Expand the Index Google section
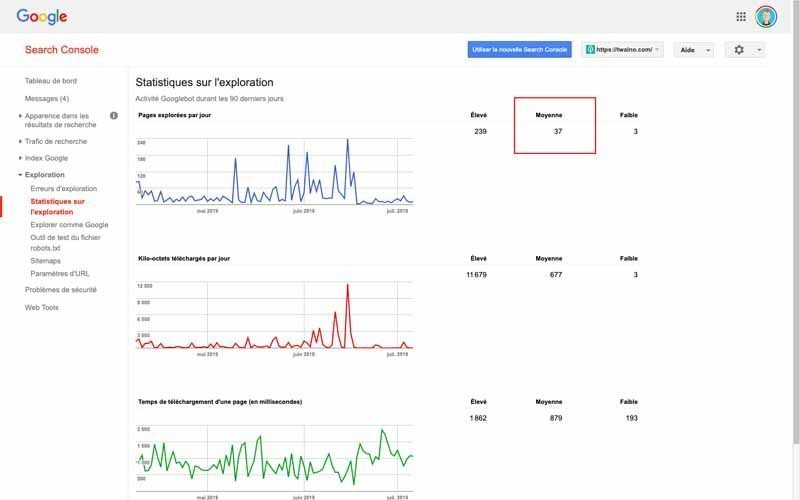800x500 pixels. pos(46,158)
